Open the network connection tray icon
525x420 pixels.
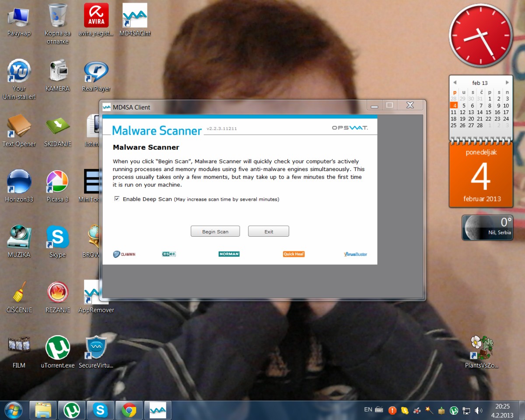click(466, 410)
